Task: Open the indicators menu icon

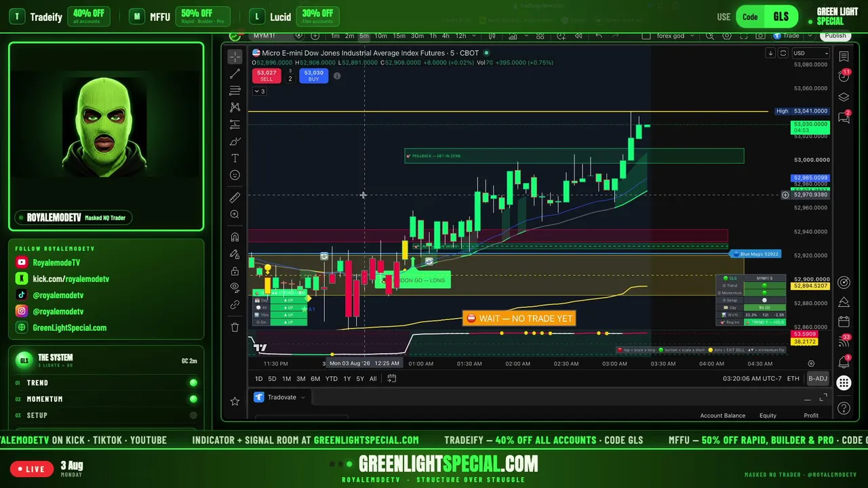Action: tap(513, 35)
